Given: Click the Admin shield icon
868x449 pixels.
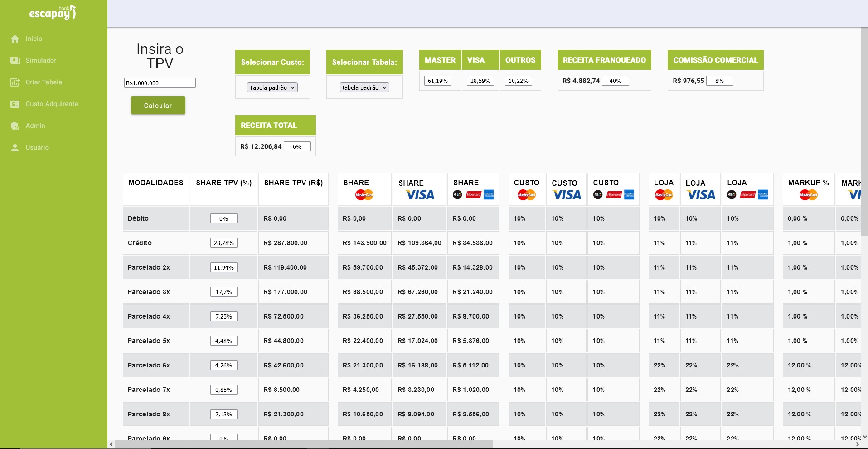Looking at the screenshot, I should point(15,126).
